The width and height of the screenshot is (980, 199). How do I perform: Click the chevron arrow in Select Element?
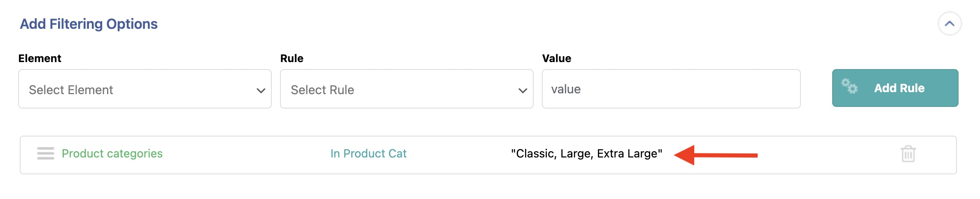(261, 90)
